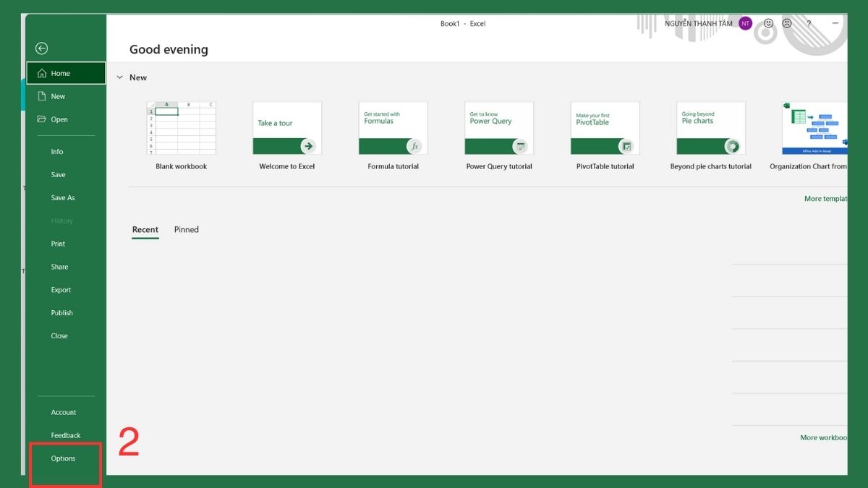Click the More workbooks link
The width and height of the screenshot is (868, 488).
[823, 438]
